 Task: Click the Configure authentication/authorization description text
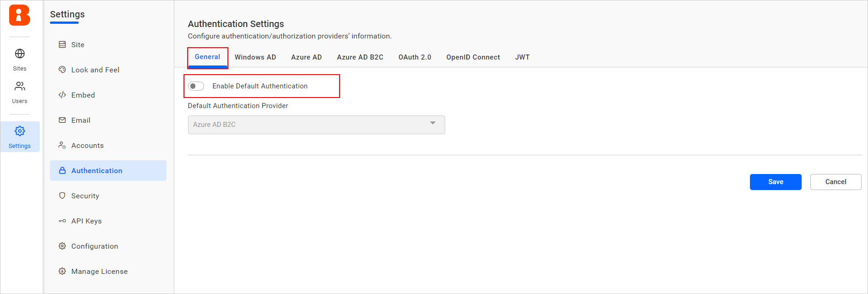click(x=290, y=36)
